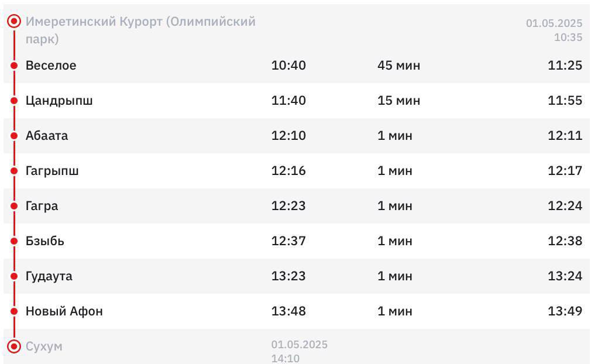Click the destination station marker for Сухум
Image resolution: width=598 pixels, height=364 pixels.
(14, 346)
